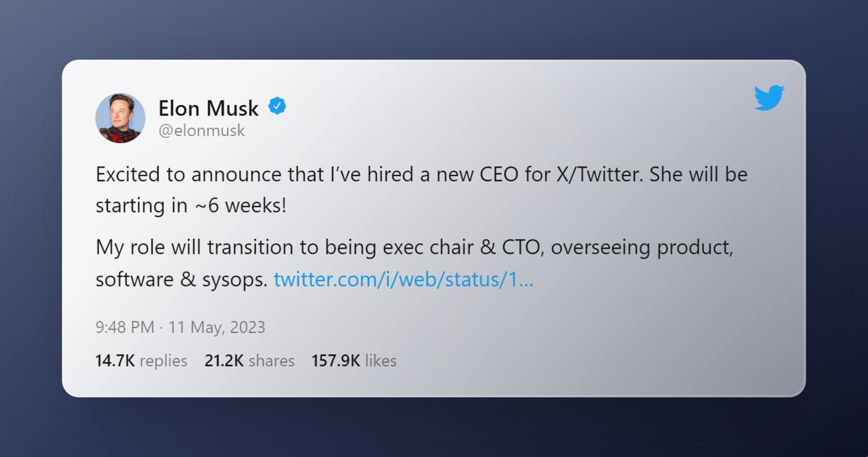Click the word "replies" label
Image resolution: width=868 pixels, height=457 pixels.
click(163, 361)
